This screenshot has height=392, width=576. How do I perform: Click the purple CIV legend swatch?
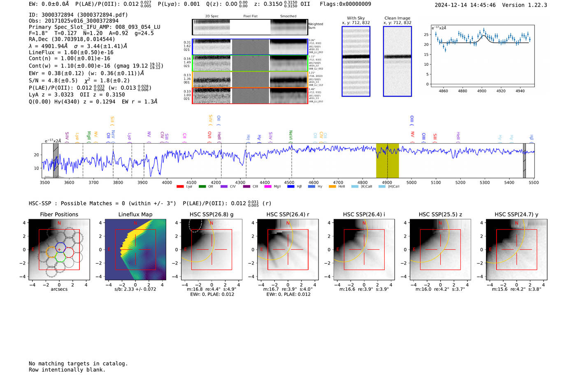pos(224,186)
